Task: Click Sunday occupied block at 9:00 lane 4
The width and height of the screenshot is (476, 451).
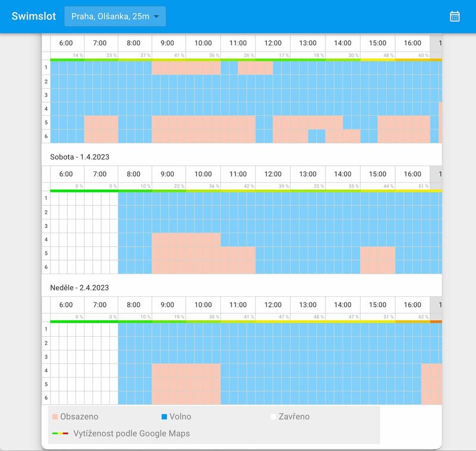Action: tap(186, 371)
